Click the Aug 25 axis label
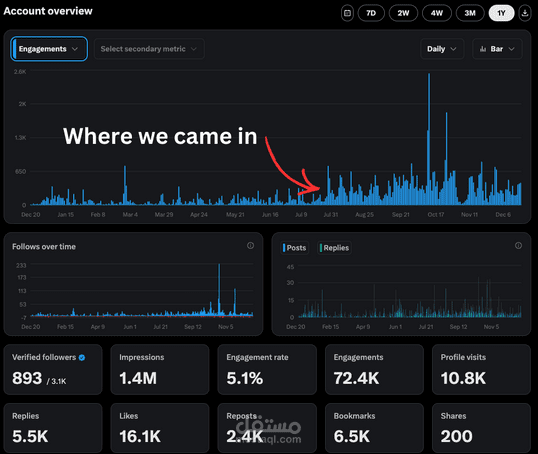 tap(364, 214)
